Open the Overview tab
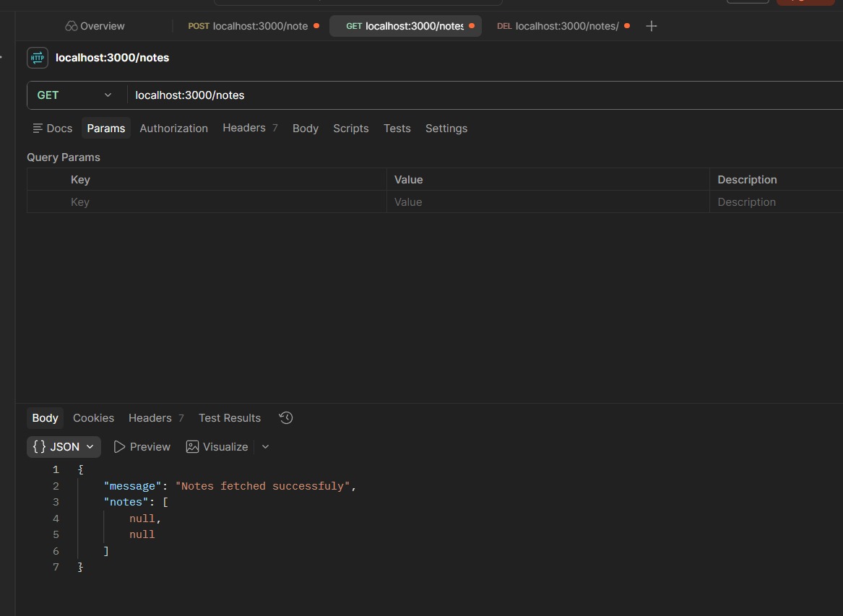This screenshot has width=843, height=616. pos(95,26)
